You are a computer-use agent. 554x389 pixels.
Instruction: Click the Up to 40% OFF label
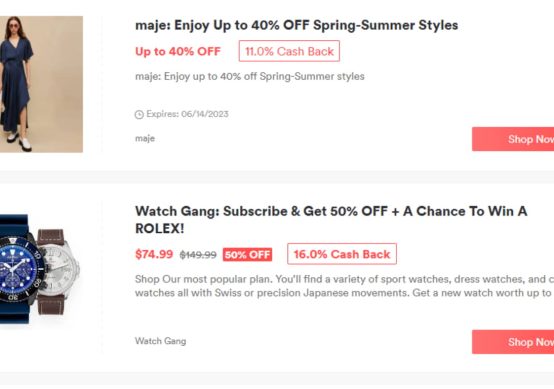[178, 52]
